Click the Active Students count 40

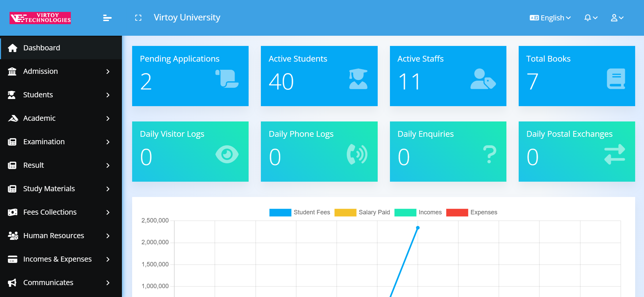click(x=281, y=82)
